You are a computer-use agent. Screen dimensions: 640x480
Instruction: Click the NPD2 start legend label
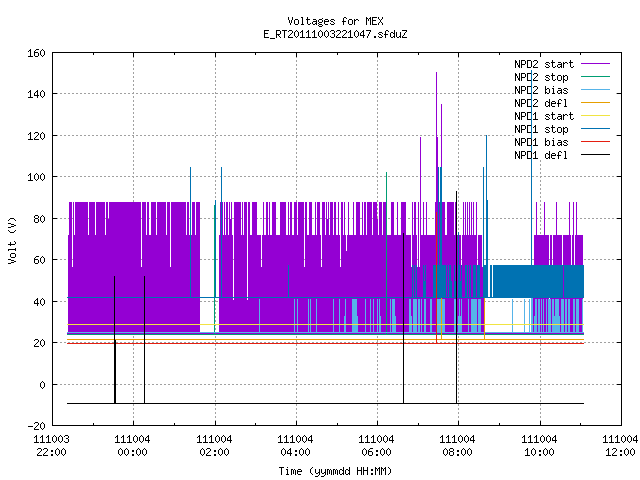click(x=544, y=64)
